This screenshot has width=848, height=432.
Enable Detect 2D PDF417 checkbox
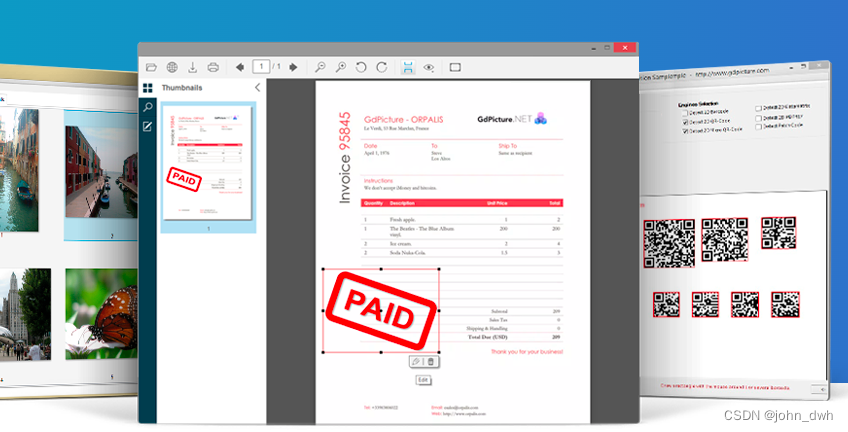759,118
